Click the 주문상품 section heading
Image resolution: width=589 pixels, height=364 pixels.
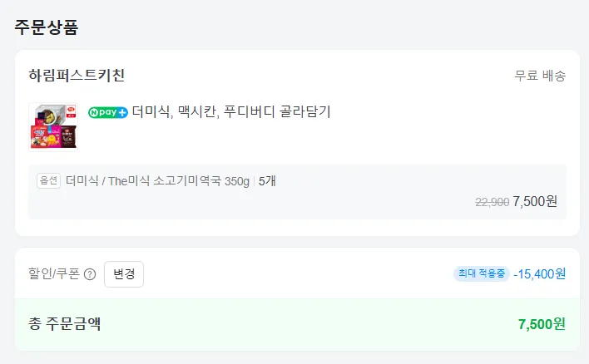tap(46, 27)
